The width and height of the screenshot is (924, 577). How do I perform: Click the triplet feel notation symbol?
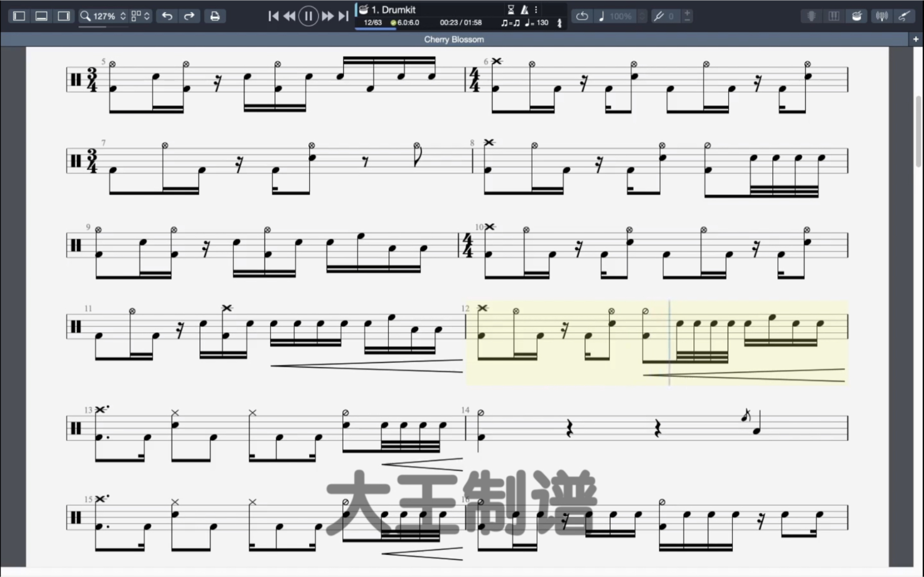(x=510, y=23)
